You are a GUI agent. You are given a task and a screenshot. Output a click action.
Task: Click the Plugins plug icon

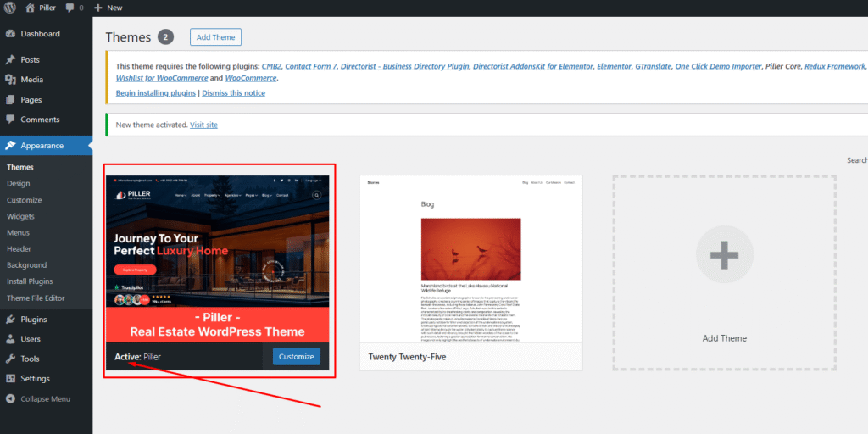(10, 320)
